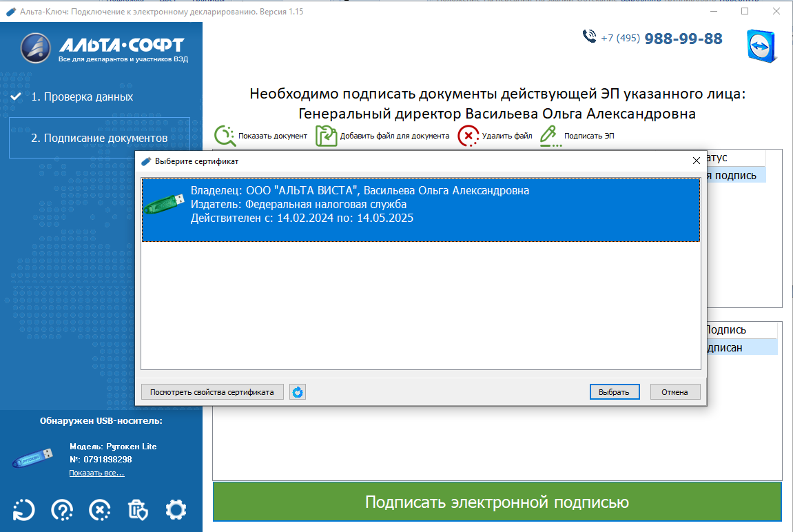Click the token number 0791898298
This screenshot has height=532, width=793.
107,460
